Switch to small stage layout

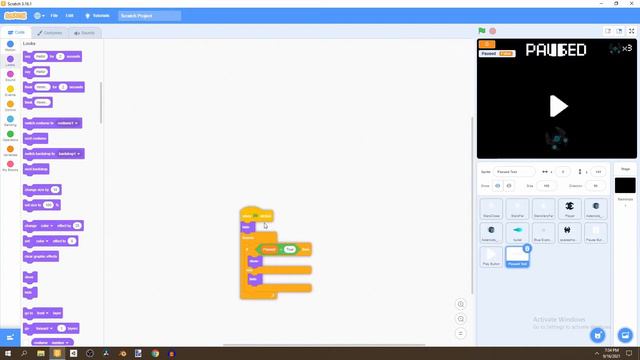tap(608, 31)
